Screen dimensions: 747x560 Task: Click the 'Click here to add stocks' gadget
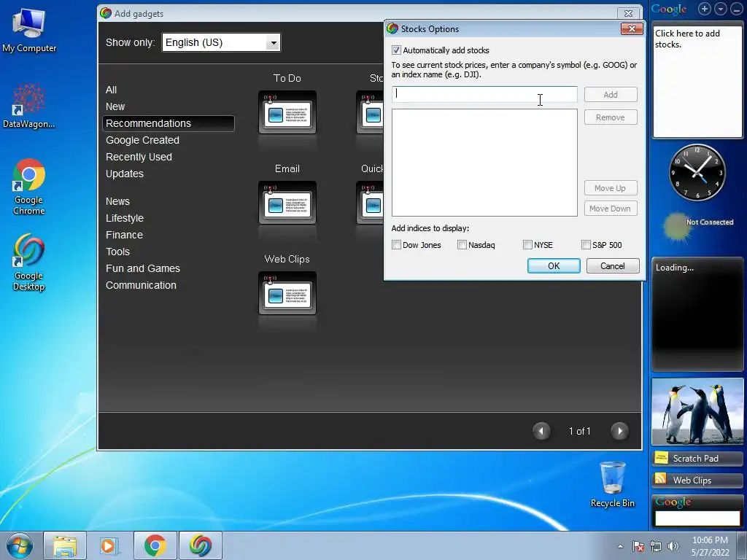(x=697, y=81)
